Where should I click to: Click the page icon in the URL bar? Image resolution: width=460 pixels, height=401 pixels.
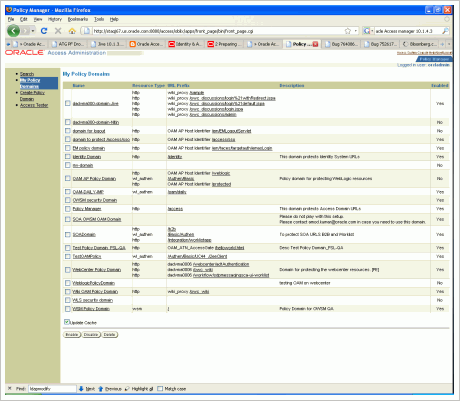(x=87, y=31)
